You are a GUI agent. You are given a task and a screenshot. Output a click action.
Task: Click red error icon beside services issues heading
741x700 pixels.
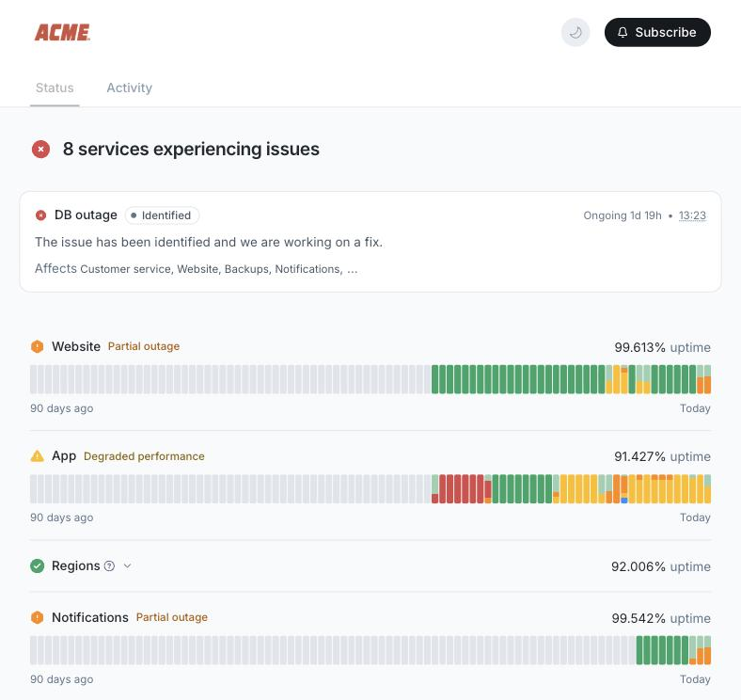click(40, 149)
